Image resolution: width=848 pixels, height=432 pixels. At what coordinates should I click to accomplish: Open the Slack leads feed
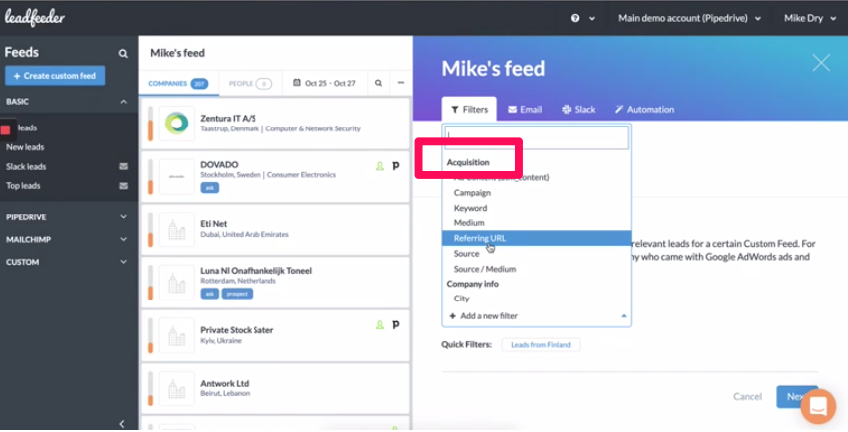click(x=26, y=167)
